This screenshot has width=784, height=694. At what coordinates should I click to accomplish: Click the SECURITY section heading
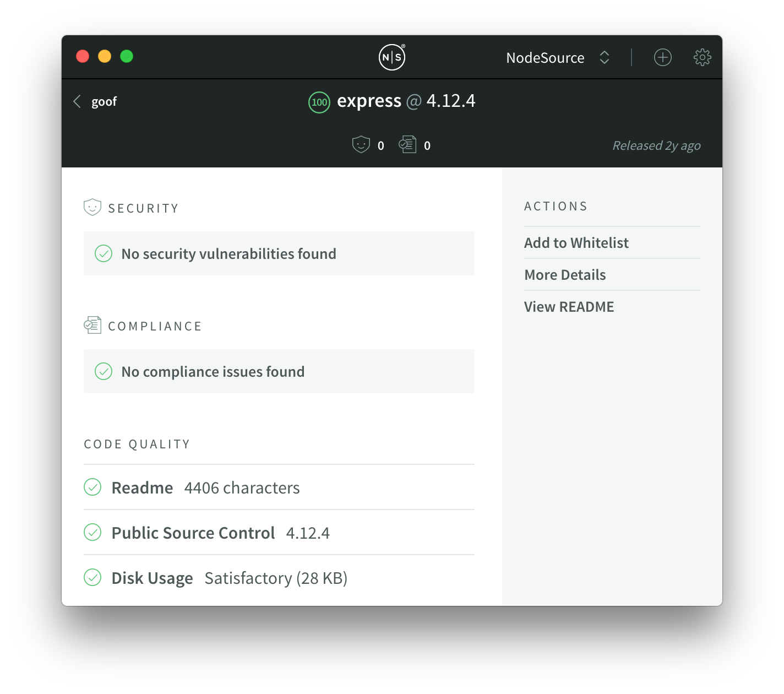(x=143, y=208)
